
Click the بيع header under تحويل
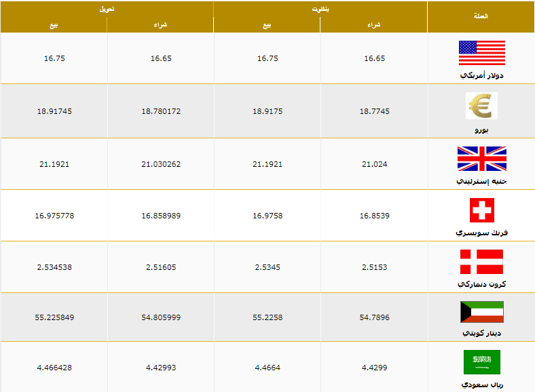tap(54, 25)
